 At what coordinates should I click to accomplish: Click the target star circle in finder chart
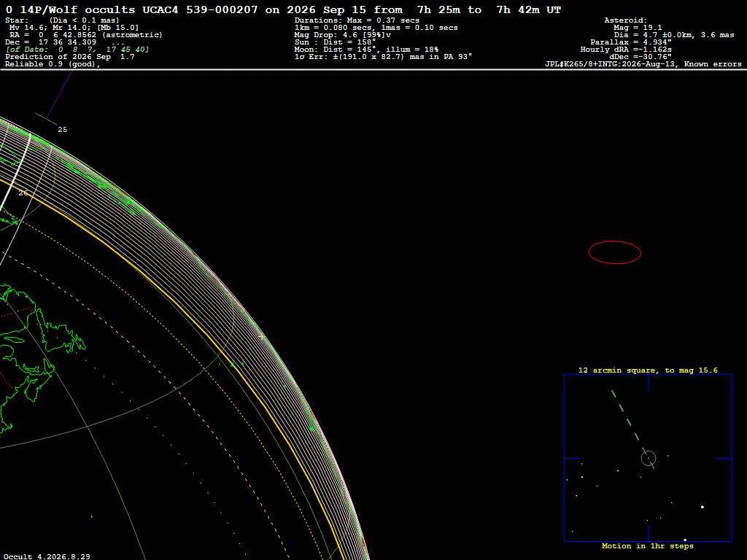click(x=649, y=458)
